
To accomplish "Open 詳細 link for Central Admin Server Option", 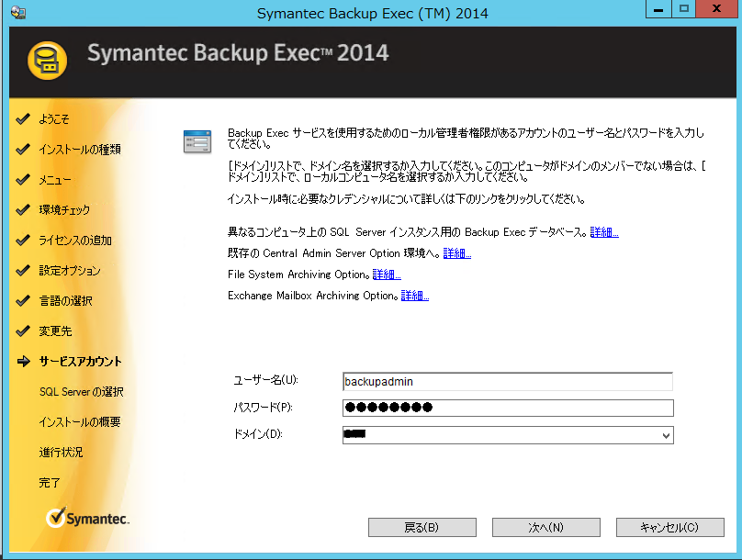I will 457,253.
